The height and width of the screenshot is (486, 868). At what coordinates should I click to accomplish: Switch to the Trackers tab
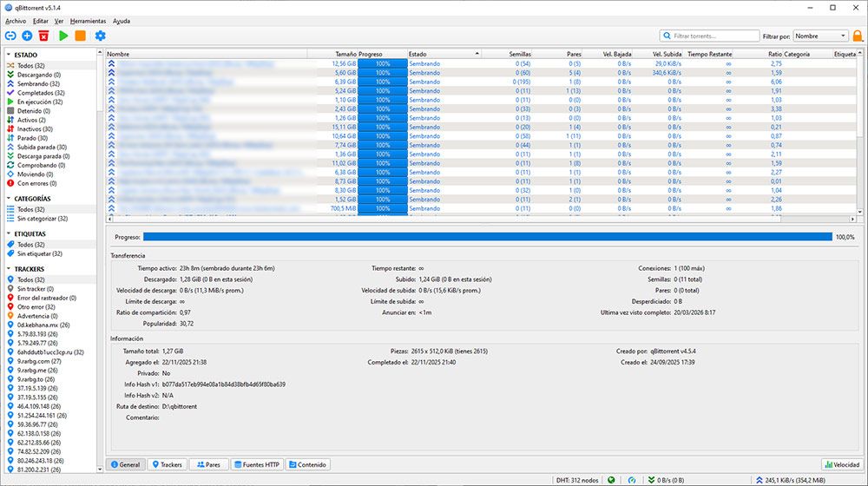point(168,464)
